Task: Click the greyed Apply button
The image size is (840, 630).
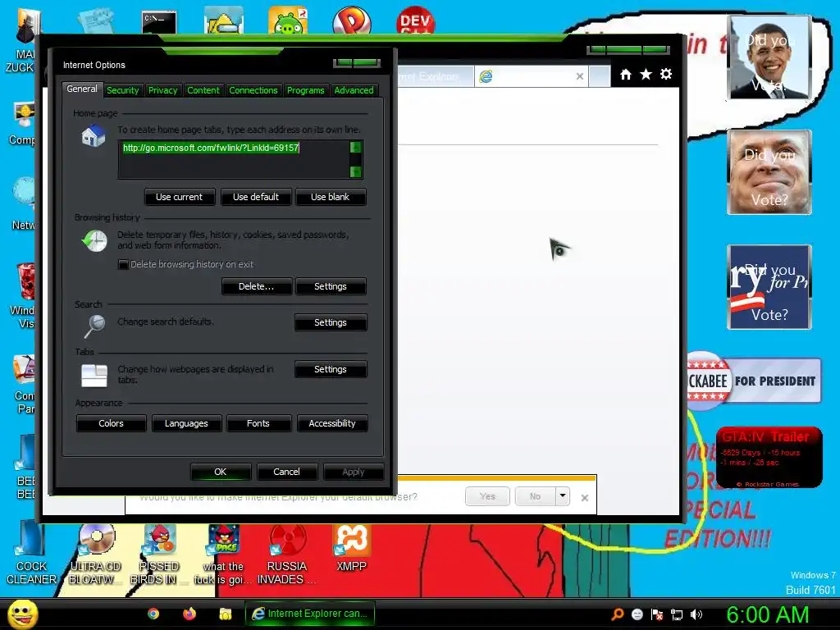Action: click(x=353, y=472)
